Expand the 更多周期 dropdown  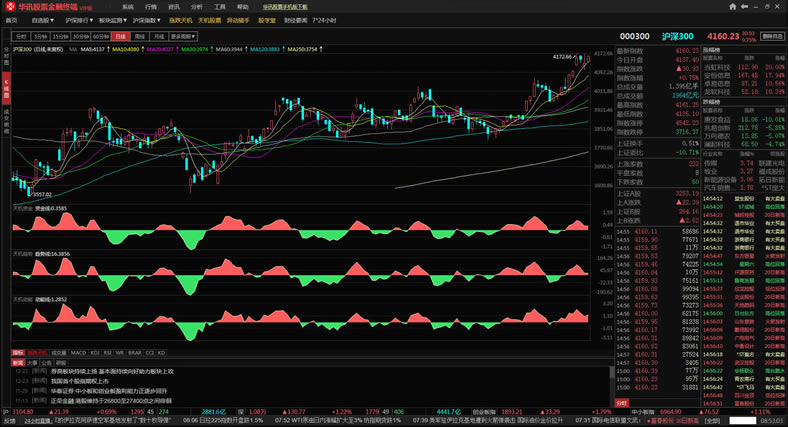tap(184, 35)
